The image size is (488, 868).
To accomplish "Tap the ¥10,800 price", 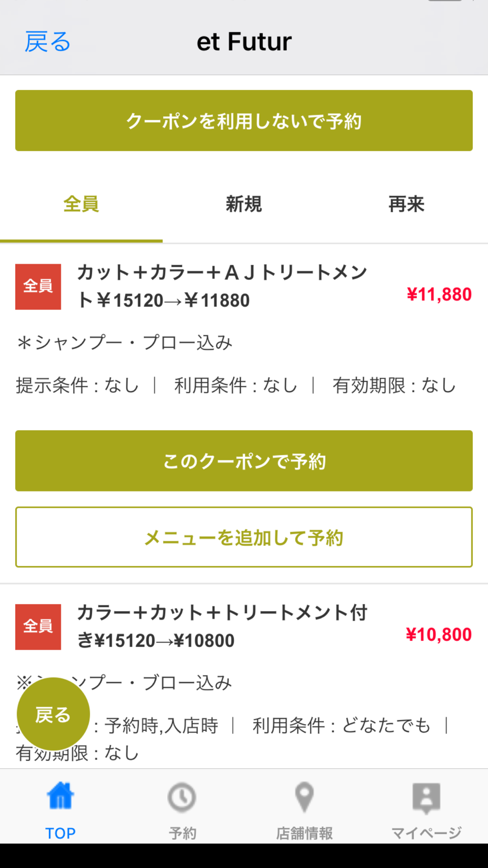I will 439,635.
